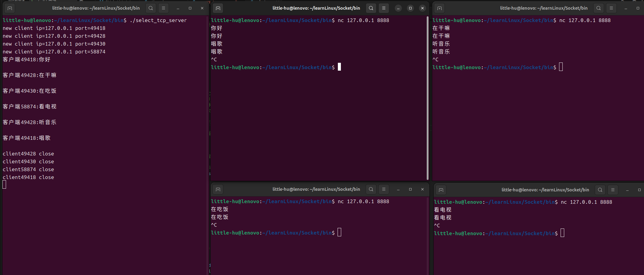This screenshot has height=275, width=644.
Task: Click the server message '客户端49418:你好'
Action: (27, 59)
